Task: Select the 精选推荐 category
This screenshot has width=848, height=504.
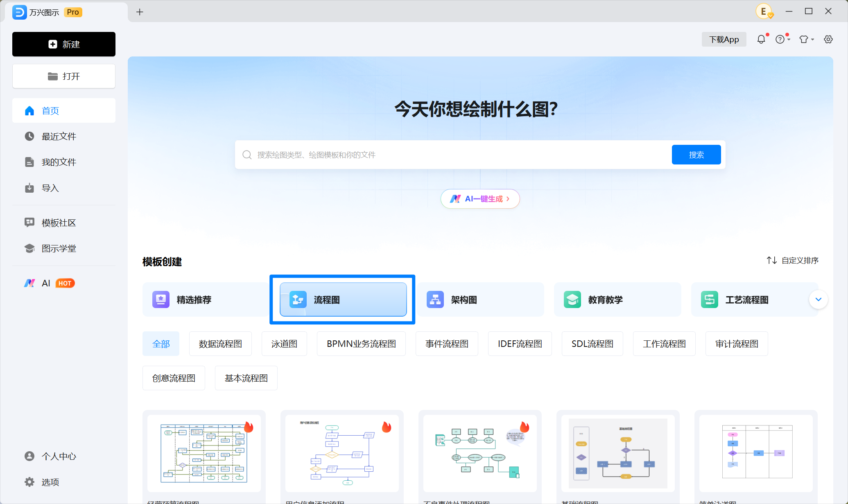Action: tap(206, 299)
